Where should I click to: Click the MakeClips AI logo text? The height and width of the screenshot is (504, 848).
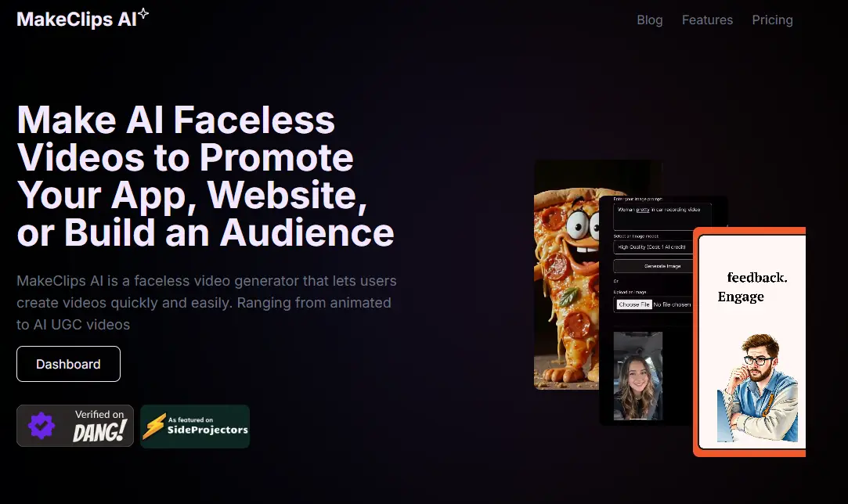coord(76,20)
